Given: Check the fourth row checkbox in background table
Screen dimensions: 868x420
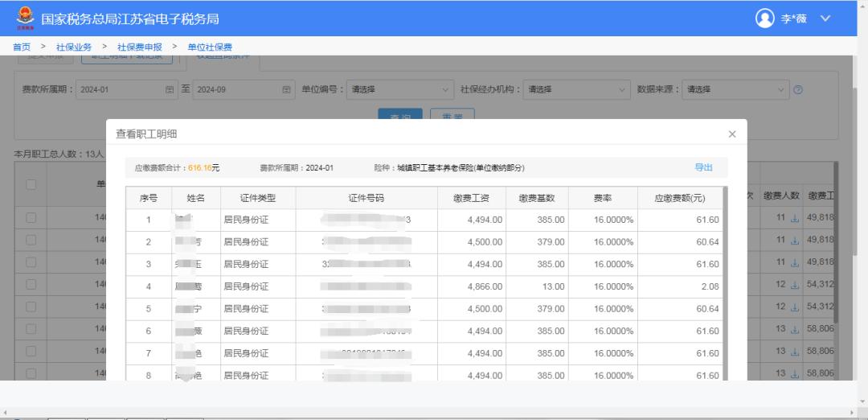Looking at the screenshot, I should pos(31,284).
